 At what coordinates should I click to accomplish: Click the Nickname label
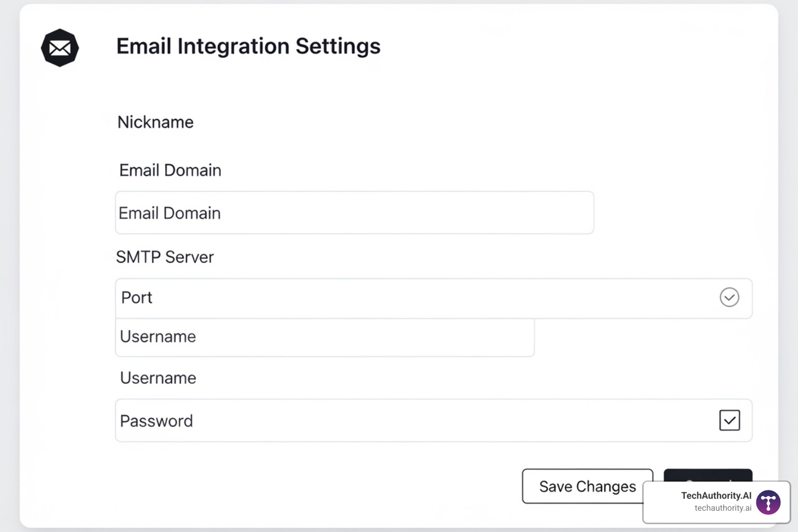(x=155, y=122)
